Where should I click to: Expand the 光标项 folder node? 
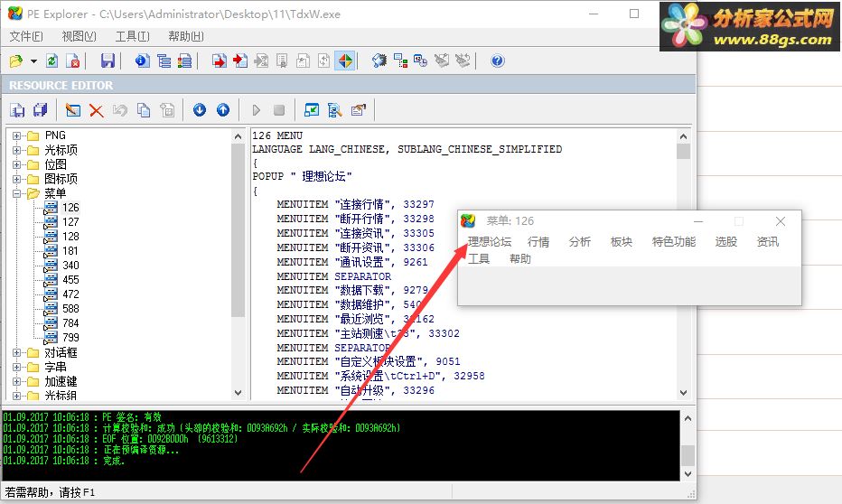tap(16, 150)
